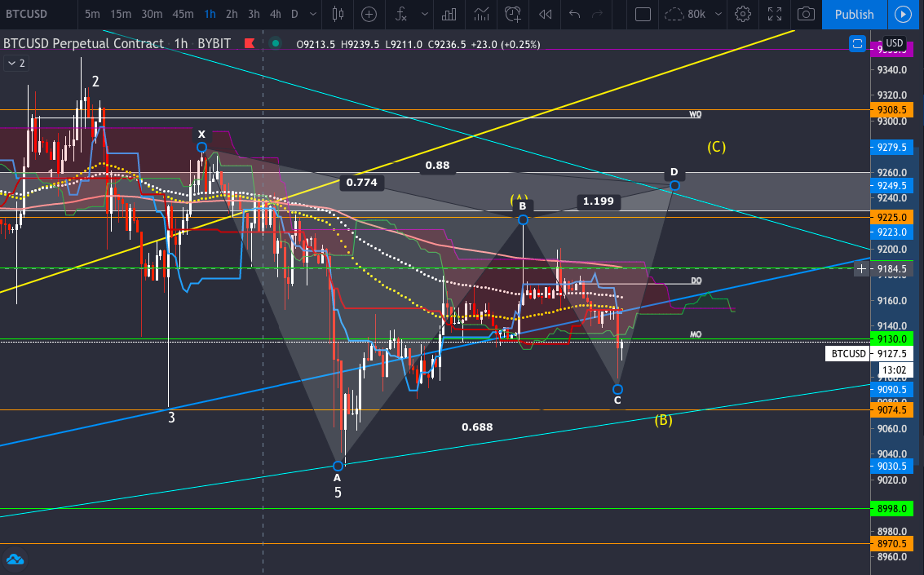Click the 9090.5 price label
The width and height of the screenshot is (924, 575).
click(x=891, y=389)
